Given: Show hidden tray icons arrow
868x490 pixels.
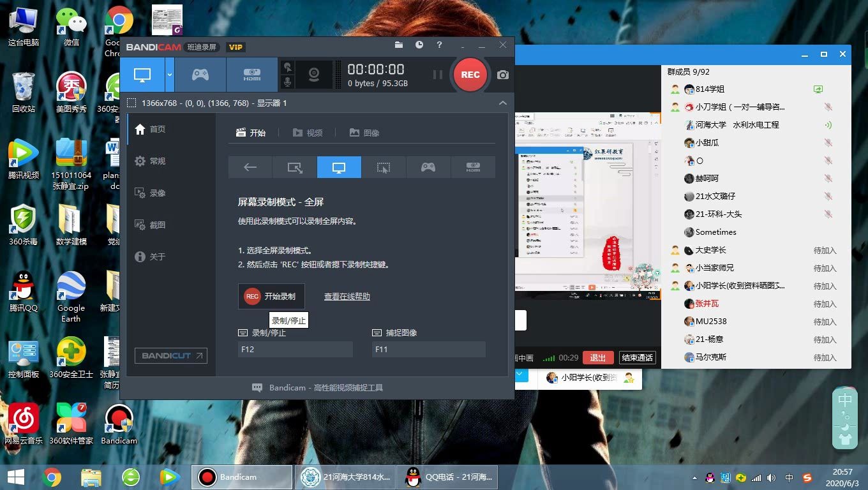Looking at the screenshot, I should 694,477.
